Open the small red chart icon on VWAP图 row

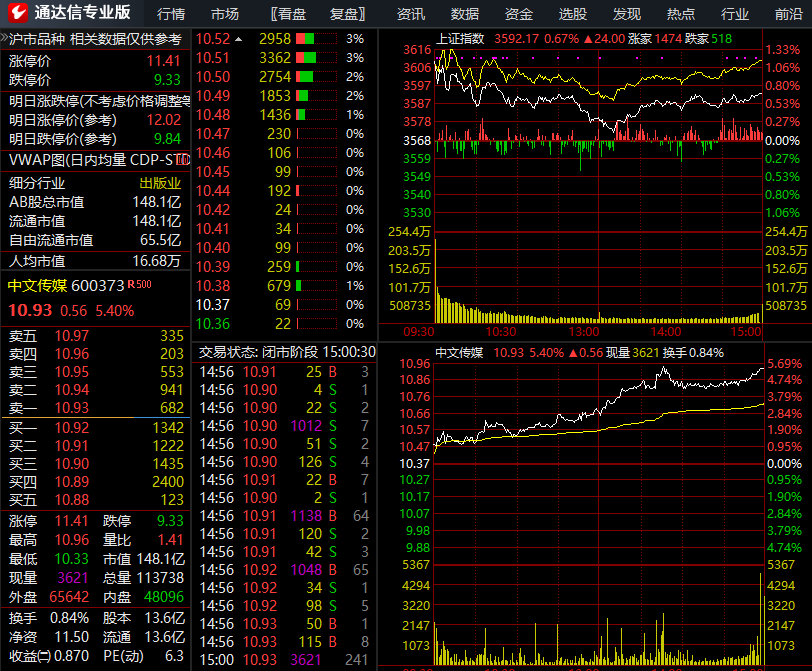click(x=183, y=160)
